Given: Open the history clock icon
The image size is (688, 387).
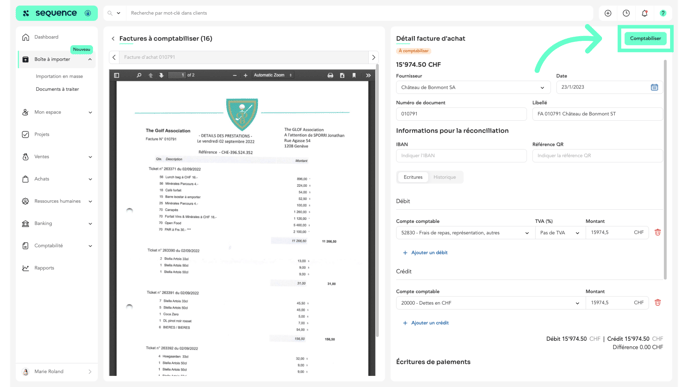Looking at the screenshot, I should pos(626,13).
